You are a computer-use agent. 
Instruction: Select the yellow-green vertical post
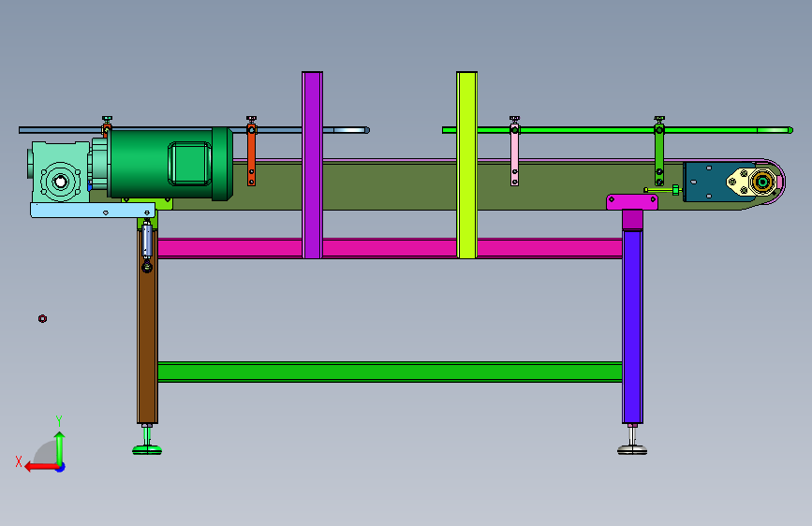pyautogui.click(x=466, y=165)
